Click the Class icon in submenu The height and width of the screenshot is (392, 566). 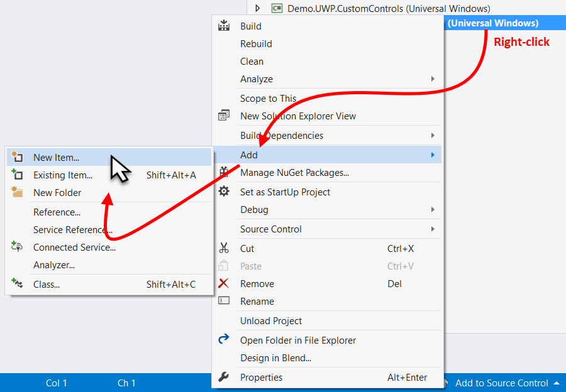coord(17,283)
